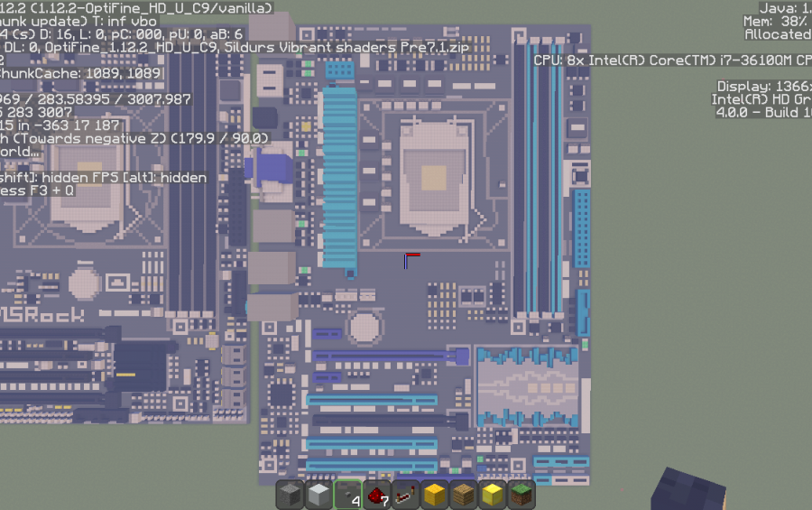Select the redstone repeater hotbar slot
The width and height of the screenshot is (812, 510).
tap(405, 495)
